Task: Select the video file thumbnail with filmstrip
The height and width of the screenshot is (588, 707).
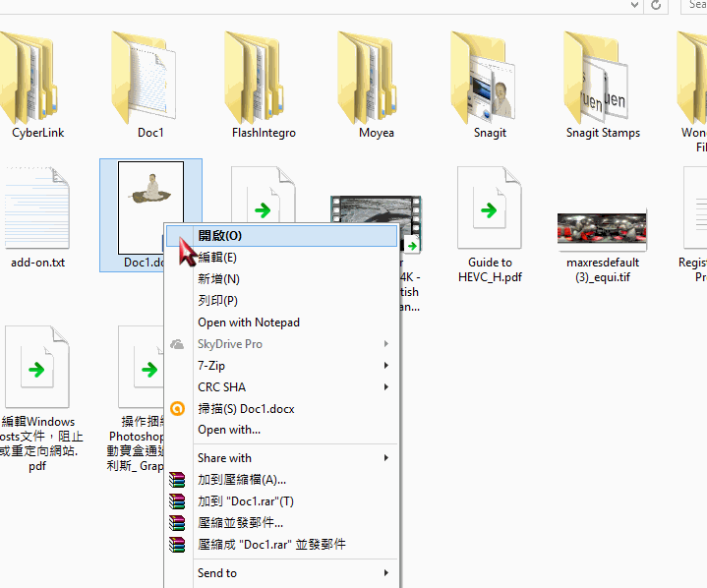Action: pyautogui.click(x=376, y=209)
